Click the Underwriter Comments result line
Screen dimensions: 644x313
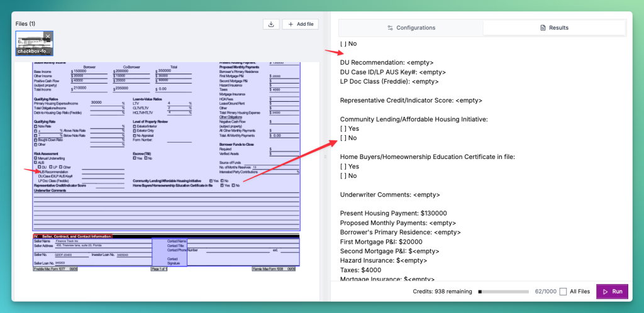pos(390,195)
